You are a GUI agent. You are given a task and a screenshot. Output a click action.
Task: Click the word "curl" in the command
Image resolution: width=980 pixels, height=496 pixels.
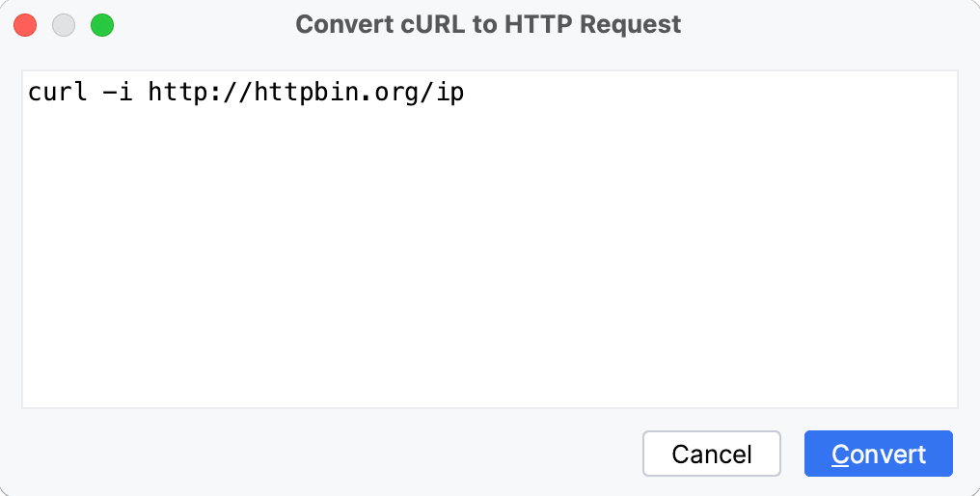(58, 94)
